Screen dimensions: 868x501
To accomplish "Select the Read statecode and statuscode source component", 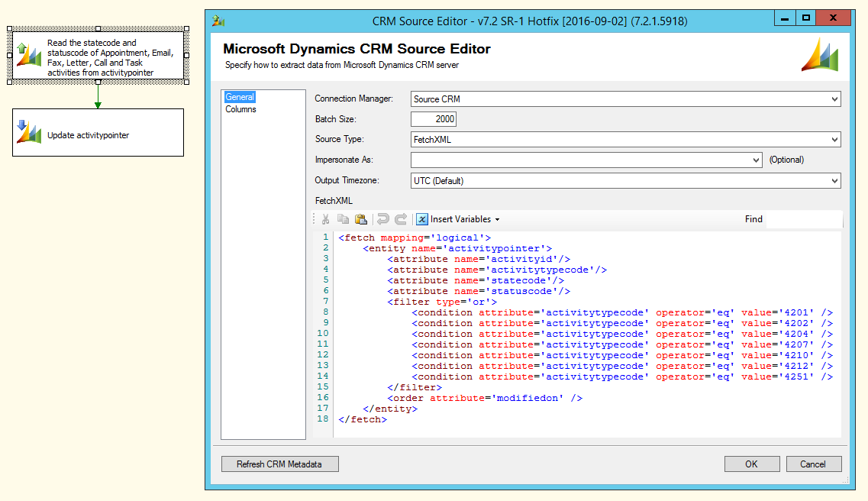I will point(98,55).
